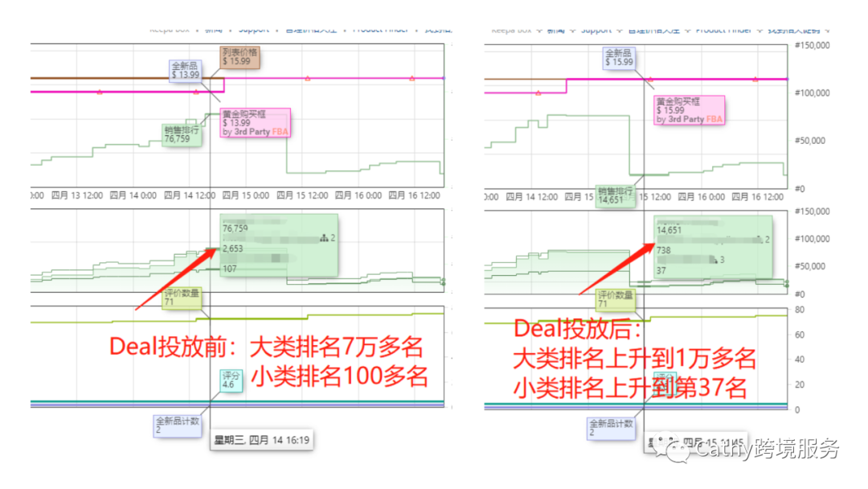Image resolution: width=868 pixels, height=489 pixels.
Task: Click right chart 评价数量 71 tooltip
Action: coord(615,300)
